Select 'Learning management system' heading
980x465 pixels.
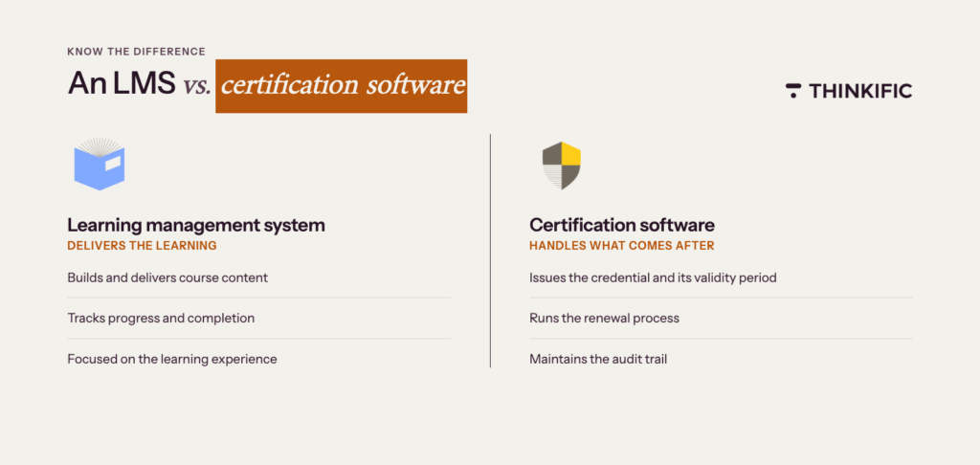point(196,225)
